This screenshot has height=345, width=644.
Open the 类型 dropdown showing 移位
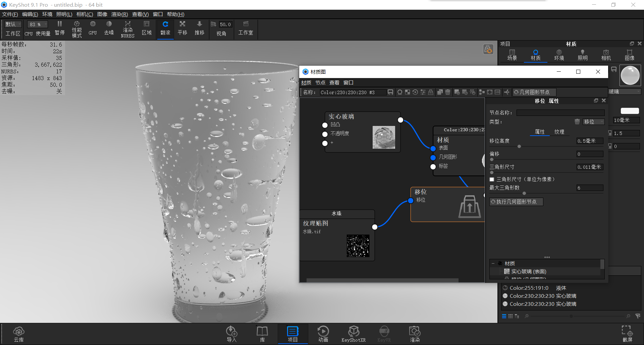click(x=594, y=122)
